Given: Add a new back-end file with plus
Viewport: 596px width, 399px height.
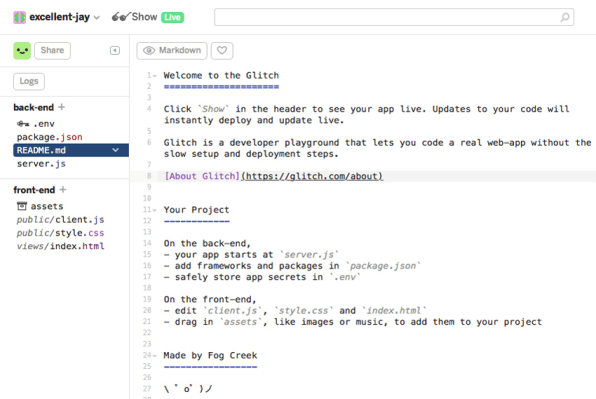Looking at the screenshot, I should coord(62,107).
